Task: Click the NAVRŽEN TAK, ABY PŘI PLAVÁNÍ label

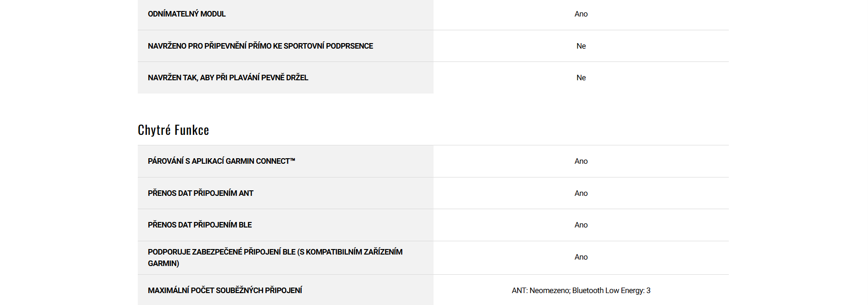Action: (228, 78)
